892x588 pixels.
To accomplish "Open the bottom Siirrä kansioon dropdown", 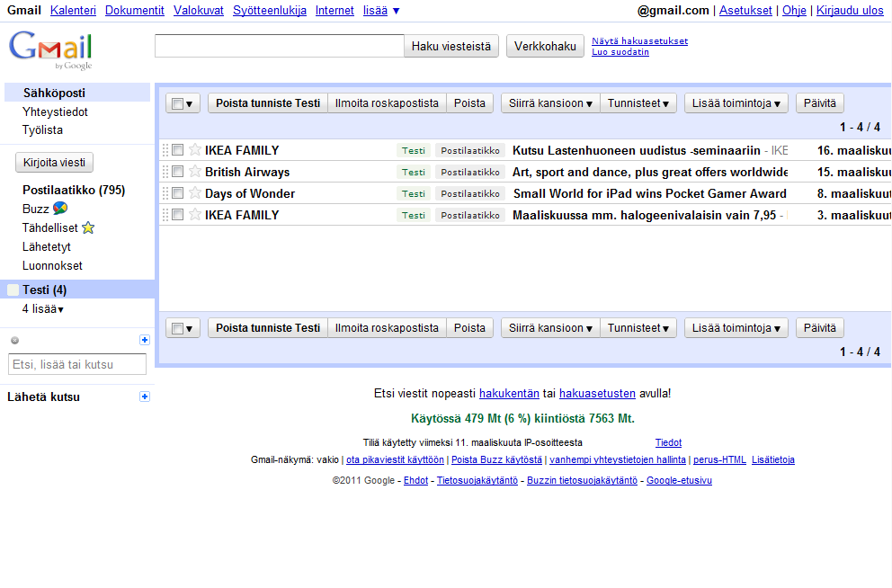I will pos(550,328).
